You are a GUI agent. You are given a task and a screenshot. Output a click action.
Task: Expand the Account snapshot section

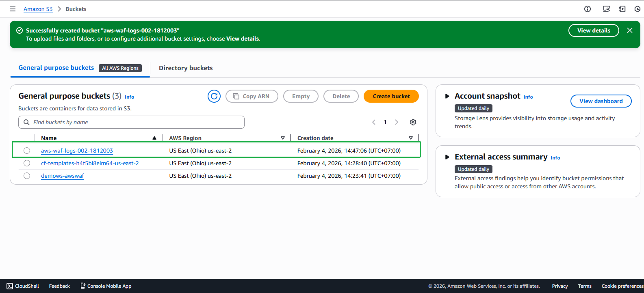pyautogui.click(x=447, y=96)
